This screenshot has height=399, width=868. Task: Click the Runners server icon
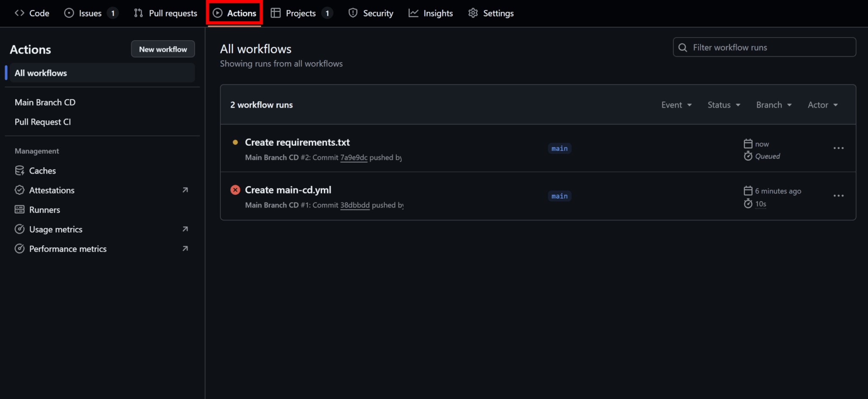pos(19,210)
